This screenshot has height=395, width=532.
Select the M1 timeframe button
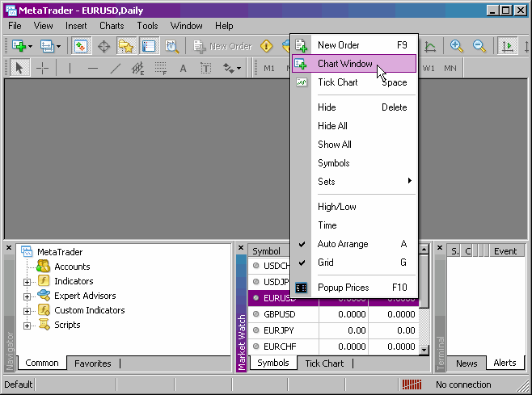[269, 68]
